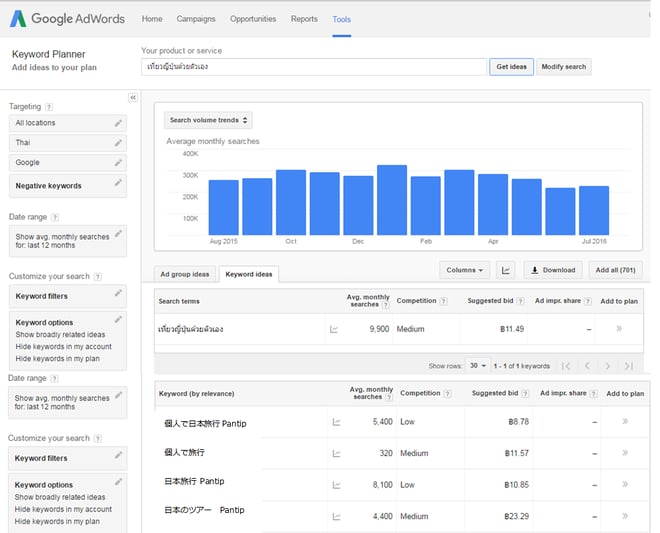The height and width of the screenshot is (533, 660).
Task: Click the tallest January bar in the chart
Action: [392, 200]
